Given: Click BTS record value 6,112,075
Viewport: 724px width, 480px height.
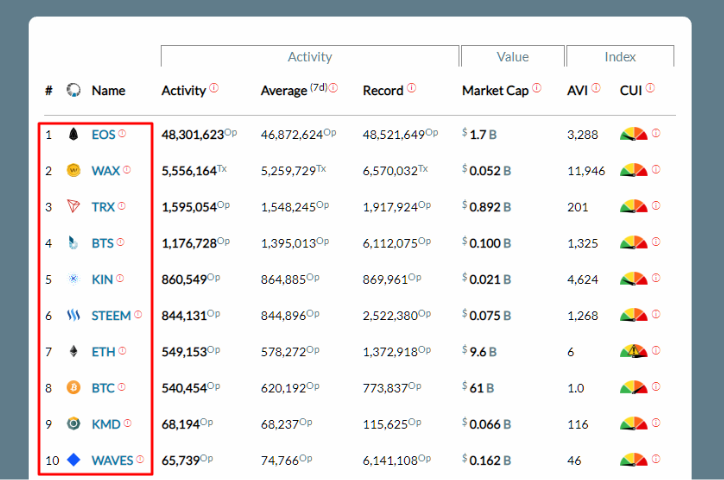Looking at the screenshot, I should (390, 243).
